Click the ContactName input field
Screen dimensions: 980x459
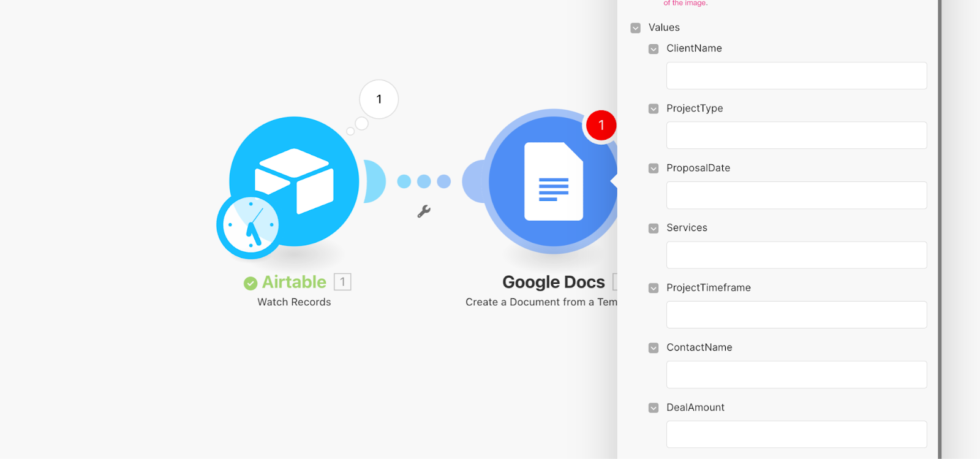pyautogui.click(x=796, y=374)
